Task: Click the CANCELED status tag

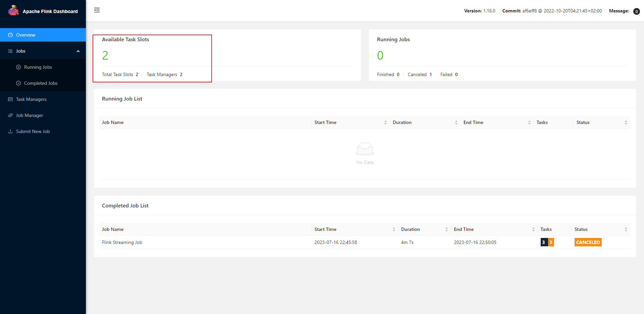Action: coord(588,242)
